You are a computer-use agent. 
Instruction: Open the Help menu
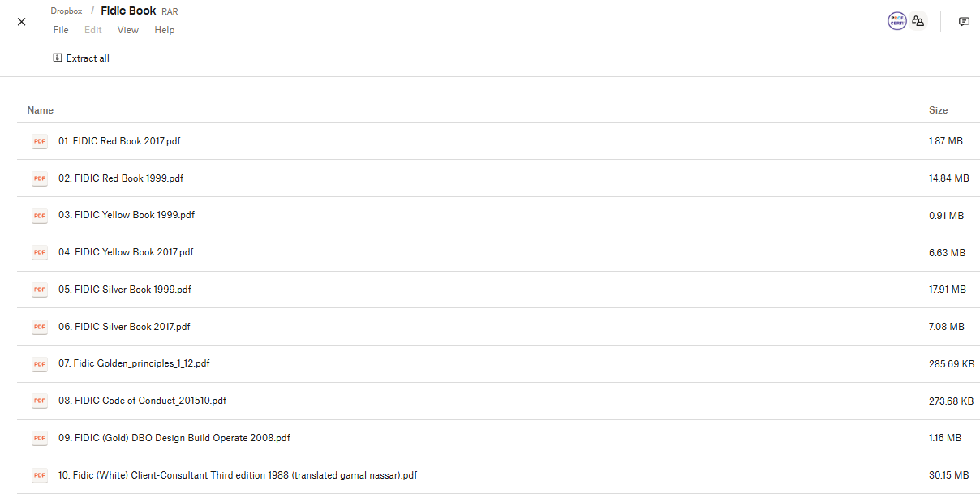point(165,30)
